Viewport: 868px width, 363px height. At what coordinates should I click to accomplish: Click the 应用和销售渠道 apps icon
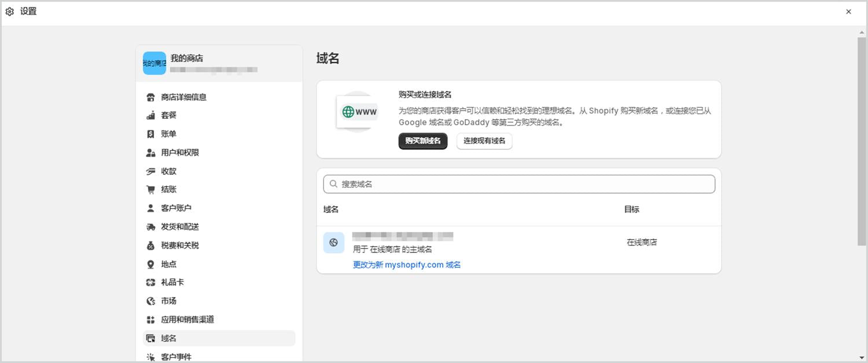coord(150,319)
